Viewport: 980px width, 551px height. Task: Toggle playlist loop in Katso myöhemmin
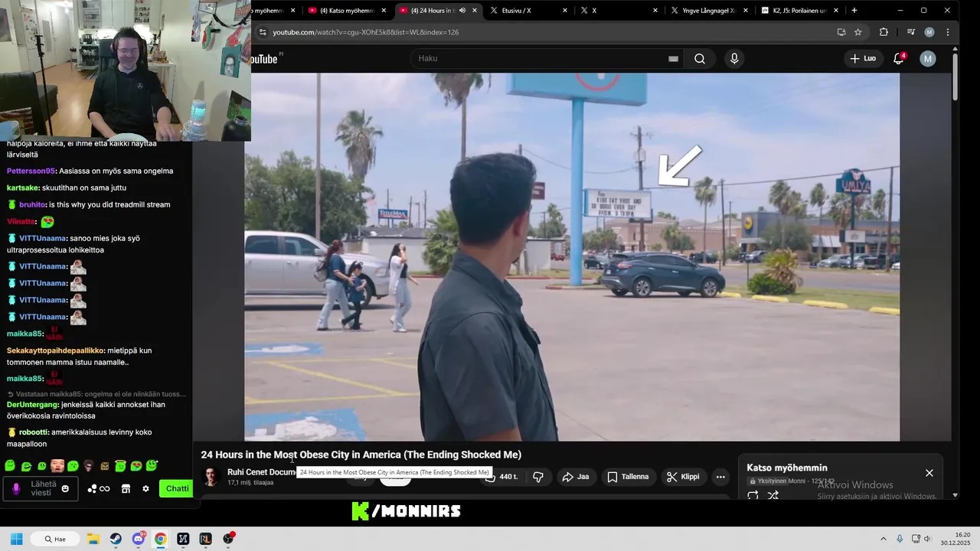[753, 495]
